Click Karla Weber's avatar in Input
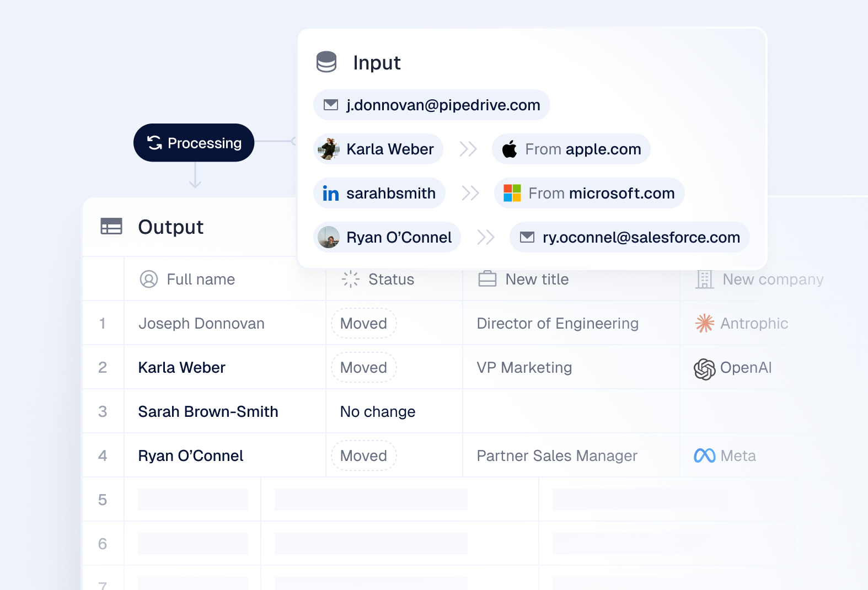Viewport: 868px width, 590px height. (329, 149)
